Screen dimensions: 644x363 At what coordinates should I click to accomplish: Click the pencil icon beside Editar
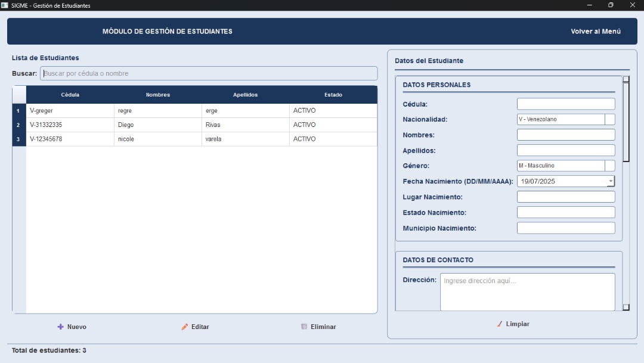point(185,327)
